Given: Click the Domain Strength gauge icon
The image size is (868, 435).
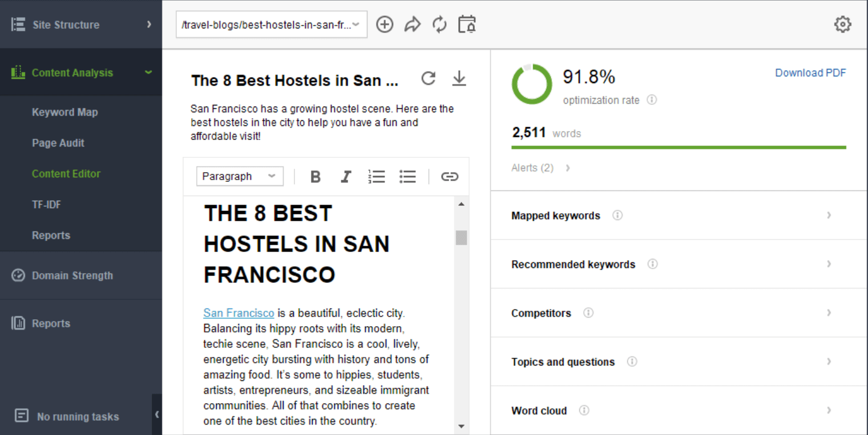Looking at the screenshot, I should point(18,275).
